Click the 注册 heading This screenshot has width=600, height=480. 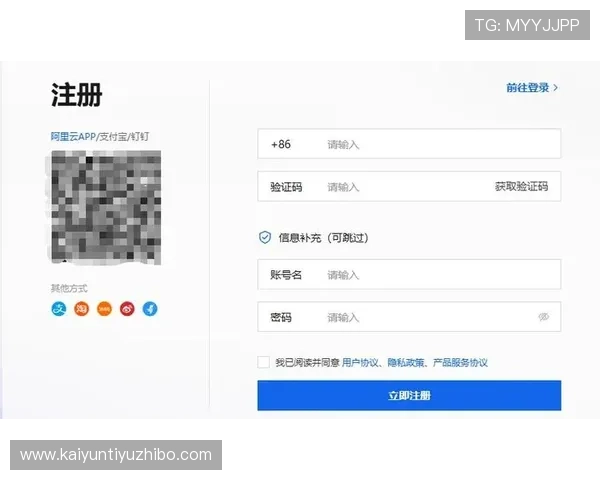click(x=77, y=95)
